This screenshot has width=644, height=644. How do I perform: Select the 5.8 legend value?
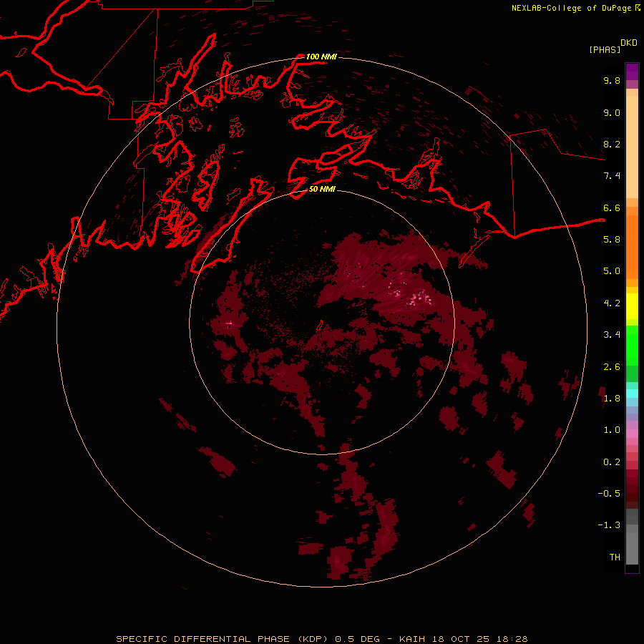[612, 240]
